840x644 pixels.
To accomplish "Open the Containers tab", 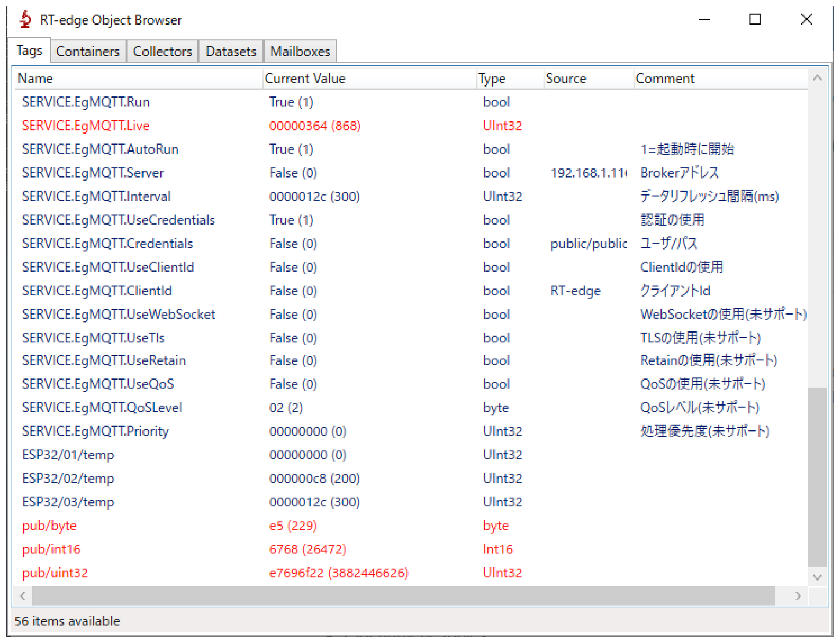I will click(88, 51).
